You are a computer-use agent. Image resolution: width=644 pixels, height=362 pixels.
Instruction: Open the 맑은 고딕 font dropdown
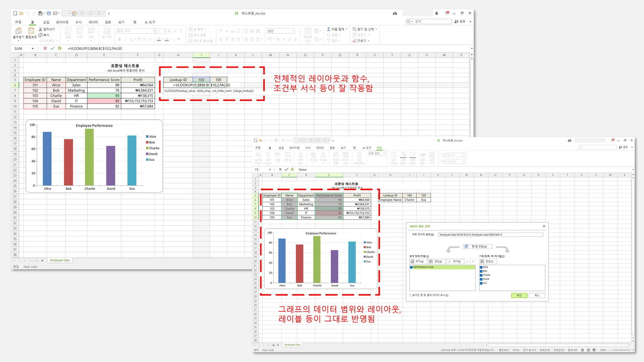tap(153, 31)
